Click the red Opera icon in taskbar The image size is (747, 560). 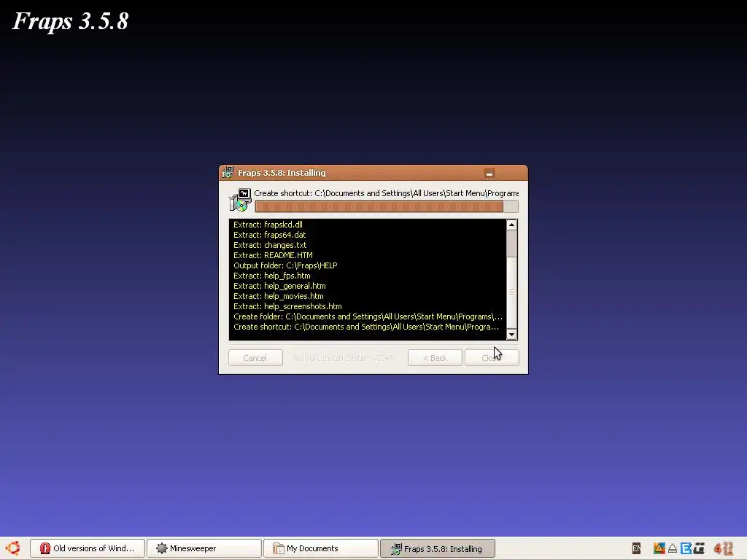click(45, 548)
